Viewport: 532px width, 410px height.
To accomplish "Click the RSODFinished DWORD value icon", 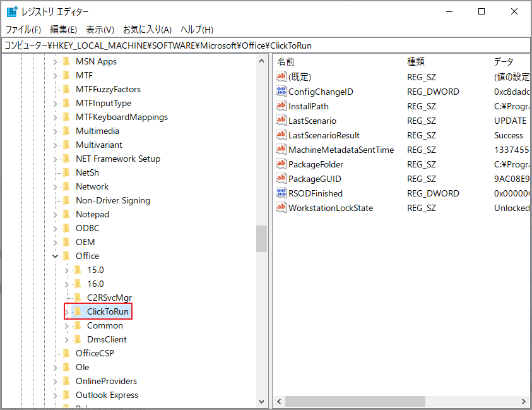I will pyautogui.click(x=281, y=193).
